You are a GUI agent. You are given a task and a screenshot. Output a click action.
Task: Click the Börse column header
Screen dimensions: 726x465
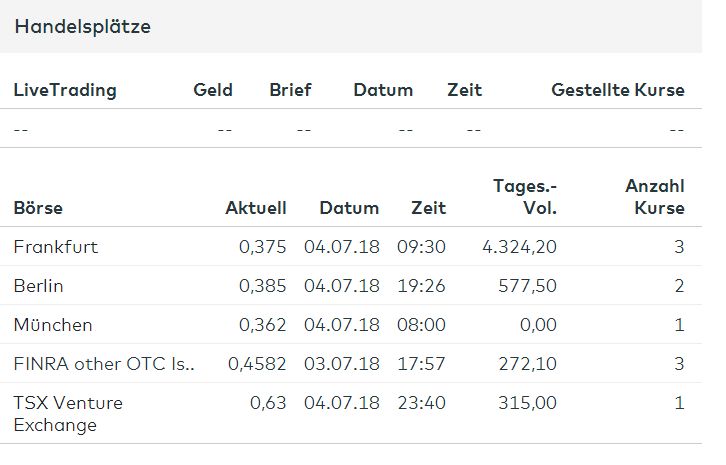pyautogui.click(x=38, y=208)
